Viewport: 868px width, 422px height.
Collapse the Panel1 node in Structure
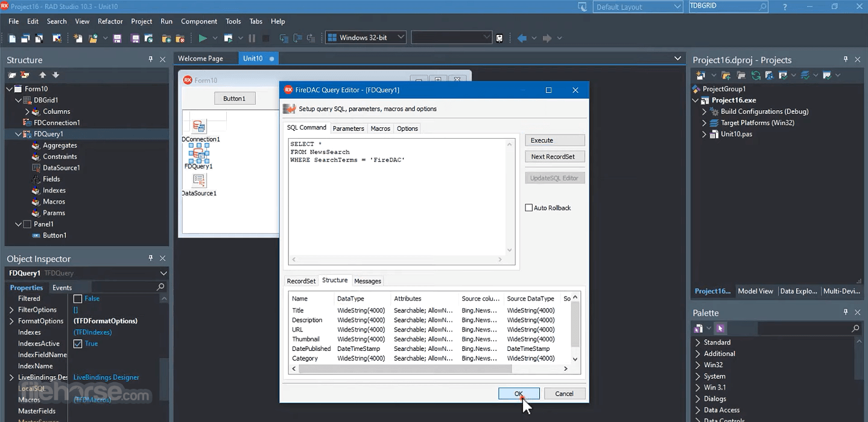[x=18, y=224]
